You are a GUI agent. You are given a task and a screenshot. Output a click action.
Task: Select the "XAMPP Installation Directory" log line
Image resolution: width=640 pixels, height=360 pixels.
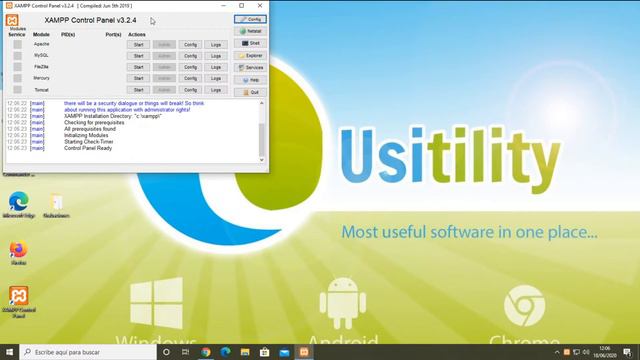click(x=113, y=116)
